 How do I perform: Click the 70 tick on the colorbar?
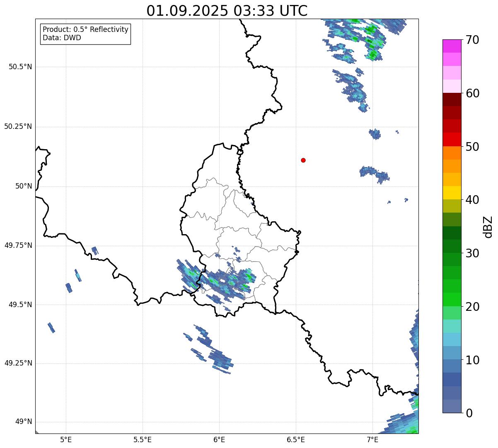tap(472, 40)
